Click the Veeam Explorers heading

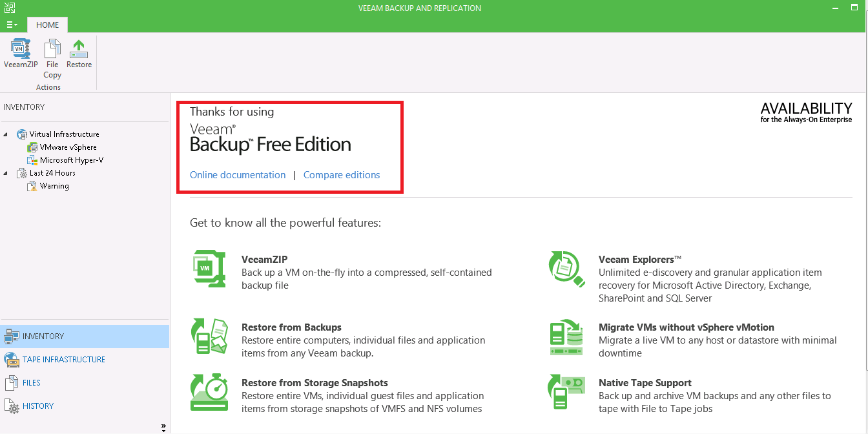(640, 260)
